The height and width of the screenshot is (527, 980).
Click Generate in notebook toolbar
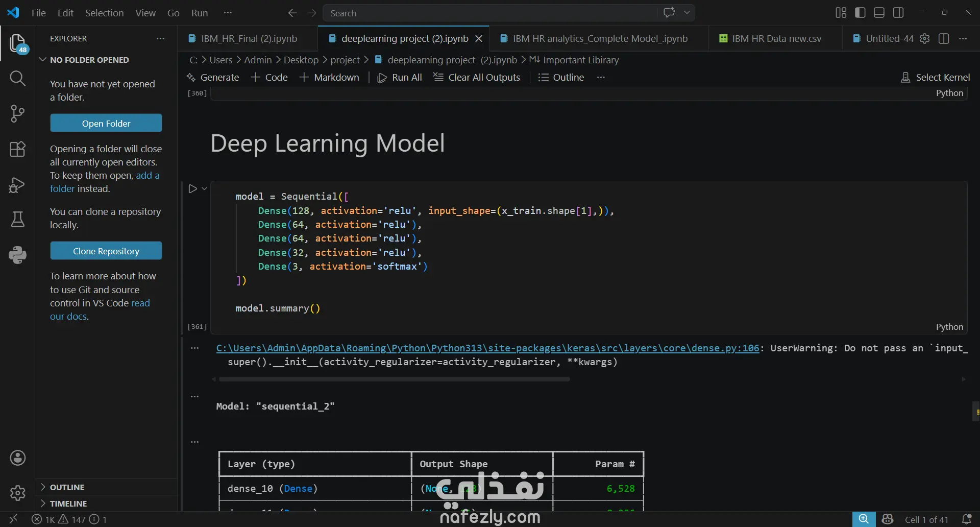tap(213, 77)
